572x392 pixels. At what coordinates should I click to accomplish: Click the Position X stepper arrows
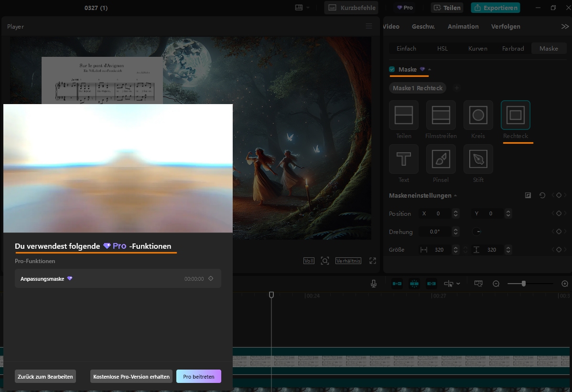click(455, 213)
